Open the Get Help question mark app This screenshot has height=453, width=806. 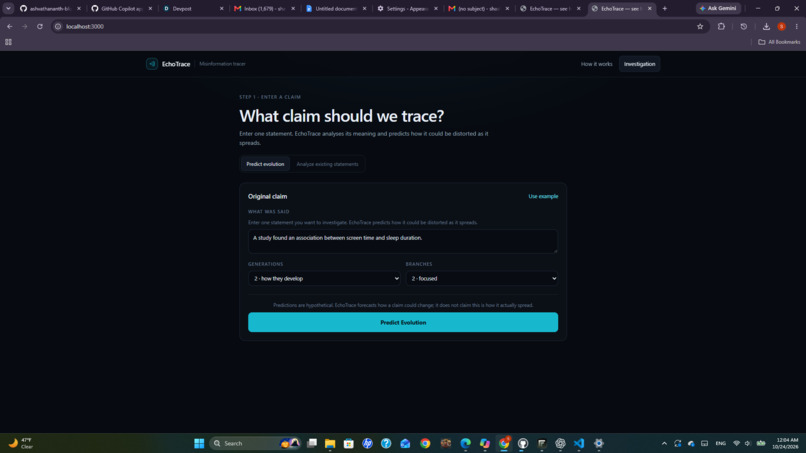click(x=386, y=443)
